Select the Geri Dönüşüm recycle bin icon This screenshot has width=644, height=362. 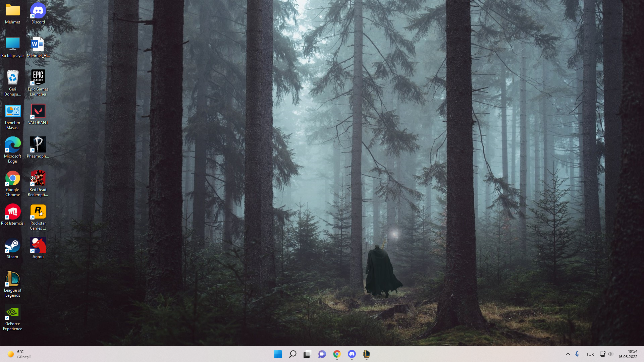coord(13,83)
